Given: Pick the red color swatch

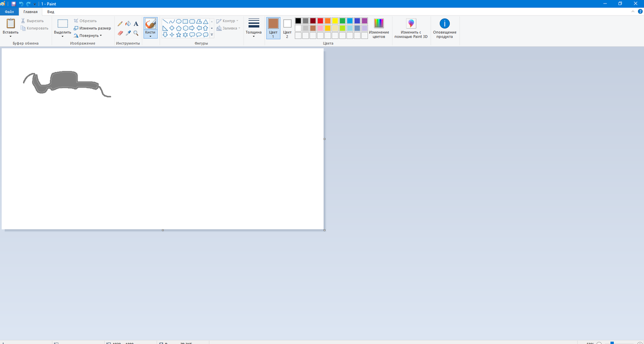Looking at the screenshot, I should (320, 21).
